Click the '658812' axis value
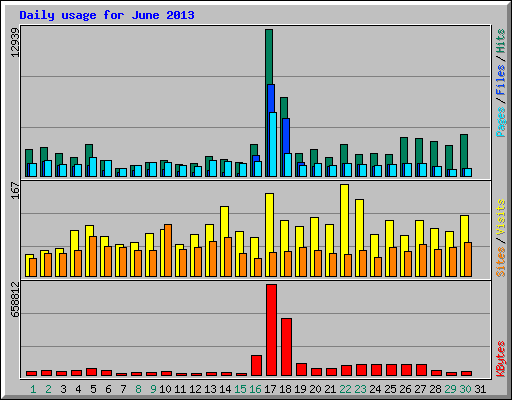The height and width of the screenshot is (400, 512). click(15, 299)
